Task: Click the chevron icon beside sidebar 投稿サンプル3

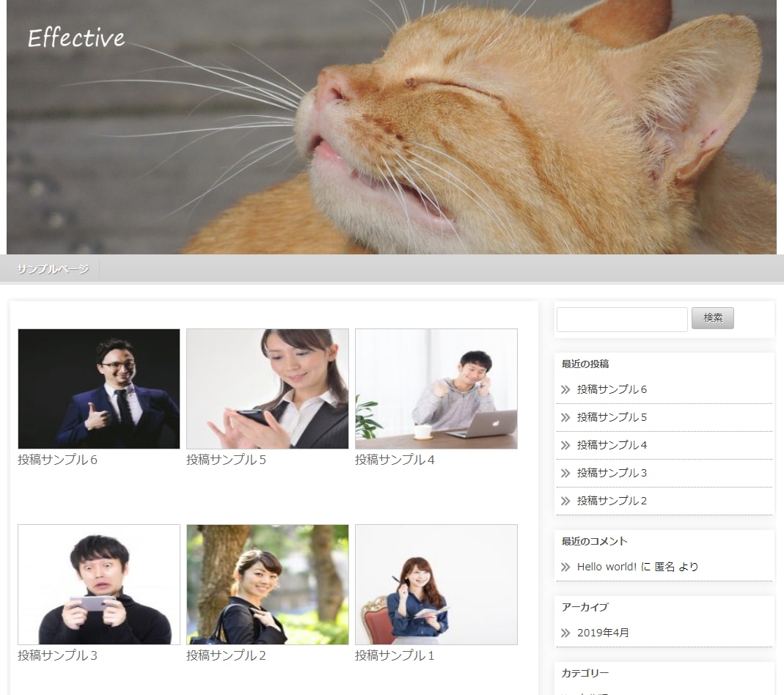Action: tap(565, 473)
